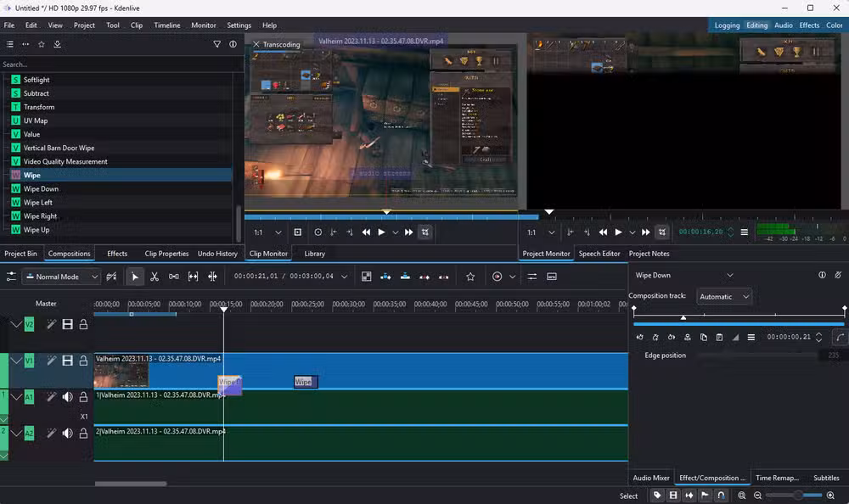
Task: Click the favorite effects star in timeline toolbar
Action: click(x=470, y=277)
